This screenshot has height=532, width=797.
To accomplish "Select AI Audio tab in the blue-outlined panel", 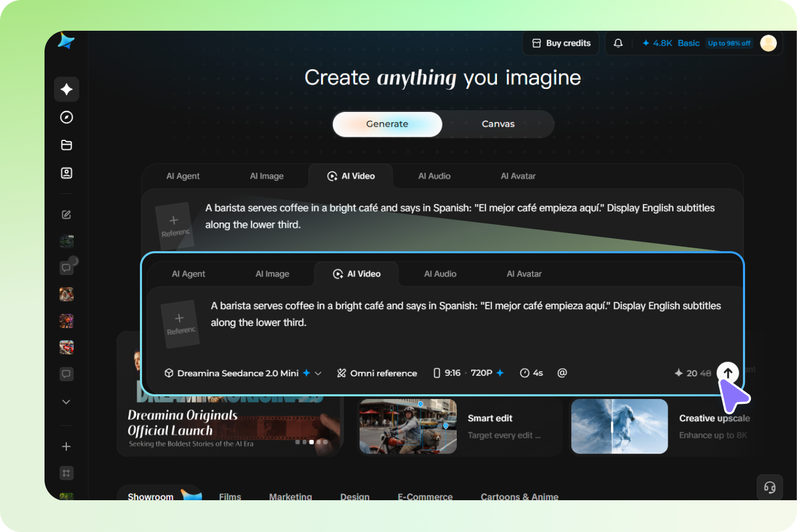I will click(x=440, y=274).
